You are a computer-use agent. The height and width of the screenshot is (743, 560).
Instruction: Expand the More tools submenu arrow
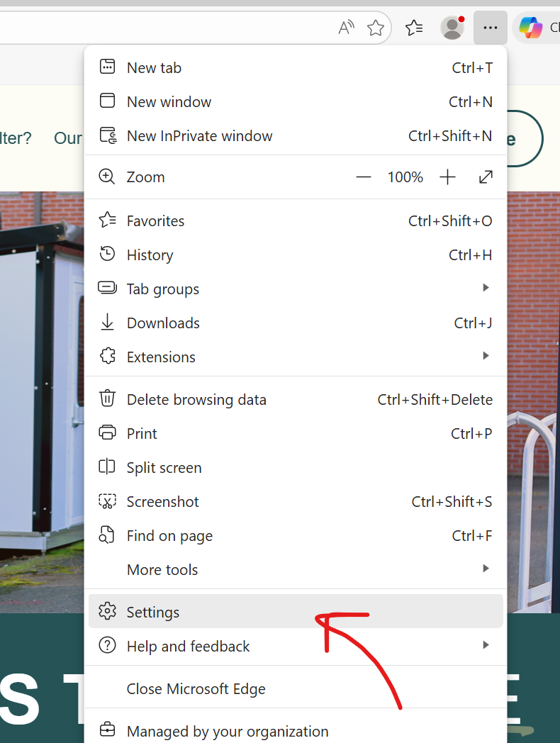[x=486, y=568]
